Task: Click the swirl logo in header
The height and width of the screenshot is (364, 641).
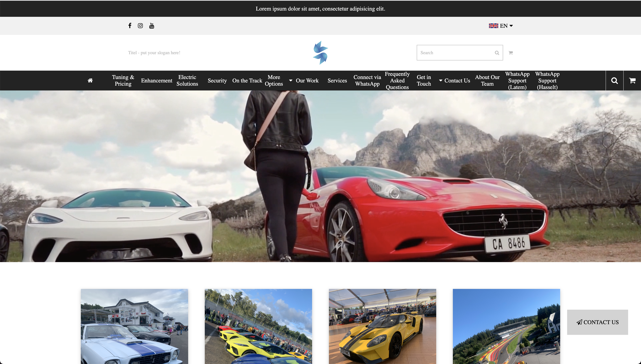Action: 320,53
